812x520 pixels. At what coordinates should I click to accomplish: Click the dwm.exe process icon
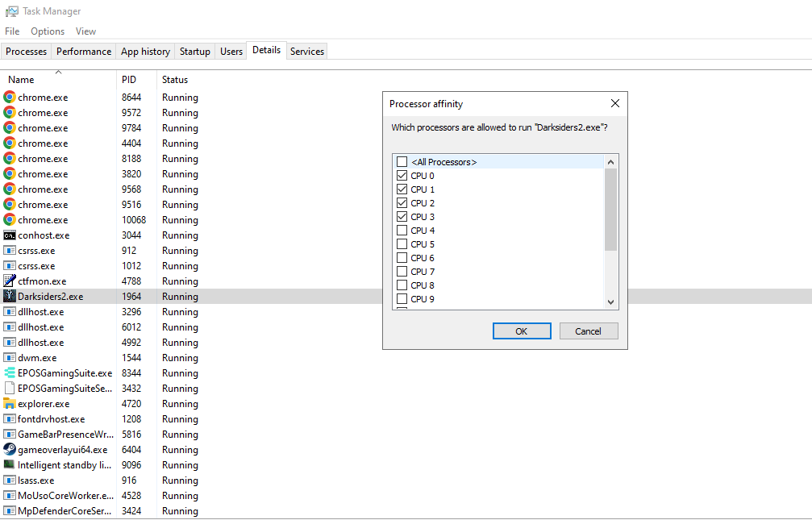(10, 357)
